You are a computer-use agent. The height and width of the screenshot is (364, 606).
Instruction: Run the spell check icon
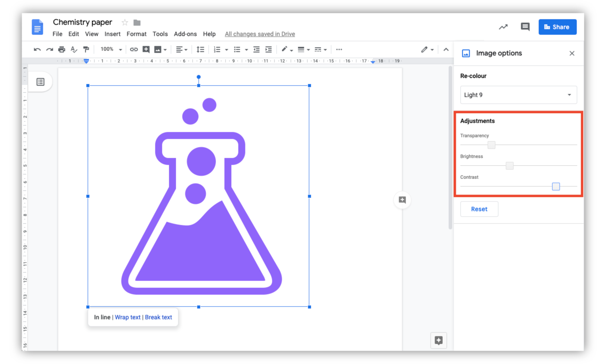[x=74, y=50]
